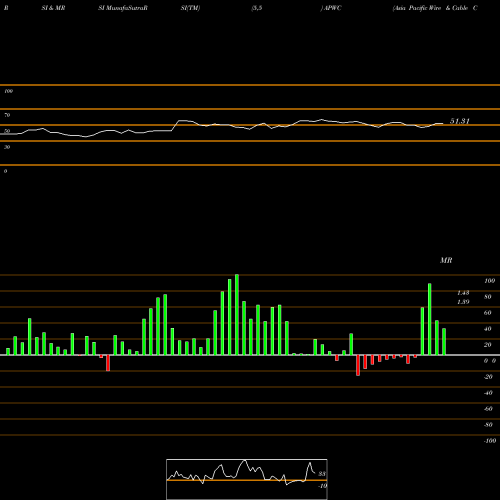Click the 70 level label on RSI axis
Viewport: 500px width, 500px height.
click(7, 115)
